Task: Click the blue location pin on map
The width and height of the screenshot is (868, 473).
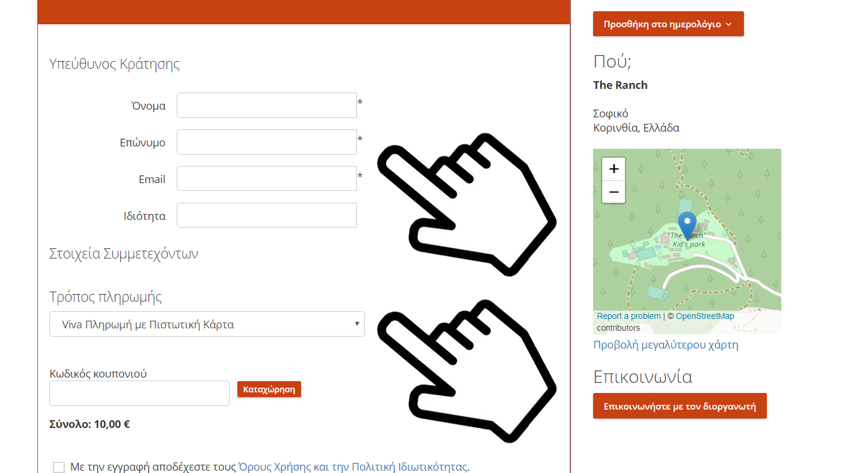Action: pyautogui.click(x=687, y=226)
